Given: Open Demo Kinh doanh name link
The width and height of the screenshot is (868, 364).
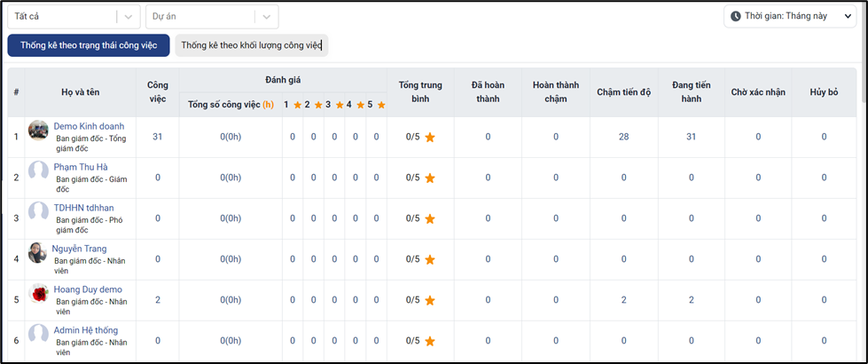Looking at the screenshot, I should (x=89, y=126).
